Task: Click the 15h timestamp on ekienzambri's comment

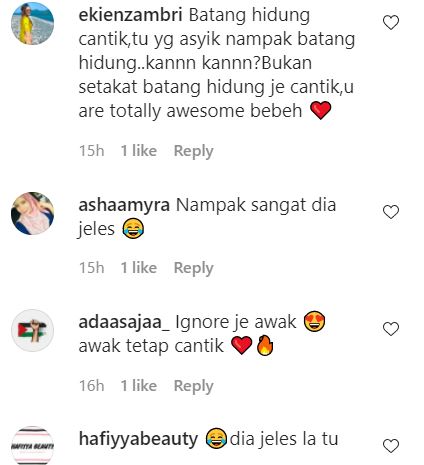Action: tap(91, 151)
